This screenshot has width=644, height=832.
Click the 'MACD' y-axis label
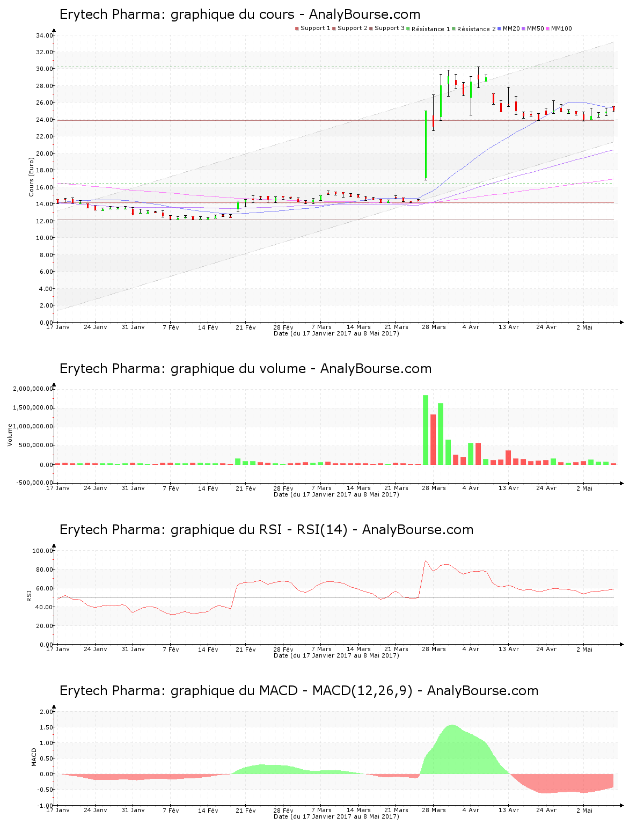coord(34,757)
